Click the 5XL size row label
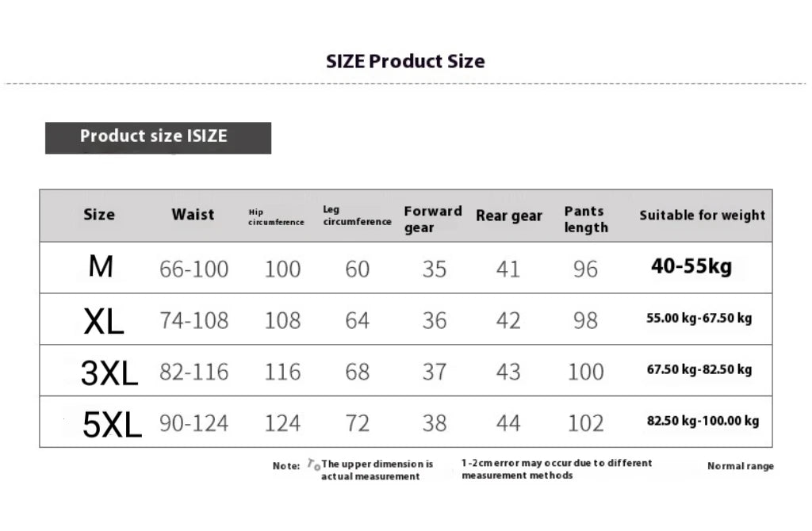812x531 pixels. [112, 425]
